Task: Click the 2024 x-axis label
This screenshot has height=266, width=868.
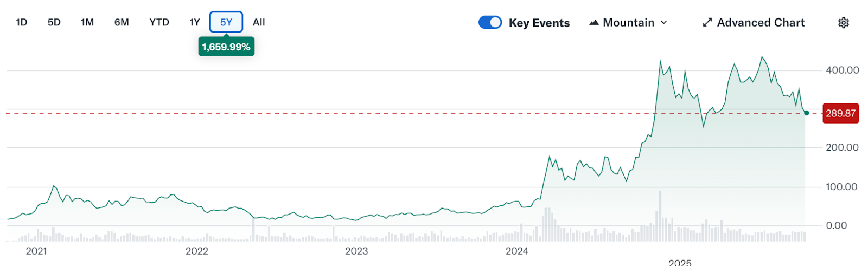Action: 517,251
